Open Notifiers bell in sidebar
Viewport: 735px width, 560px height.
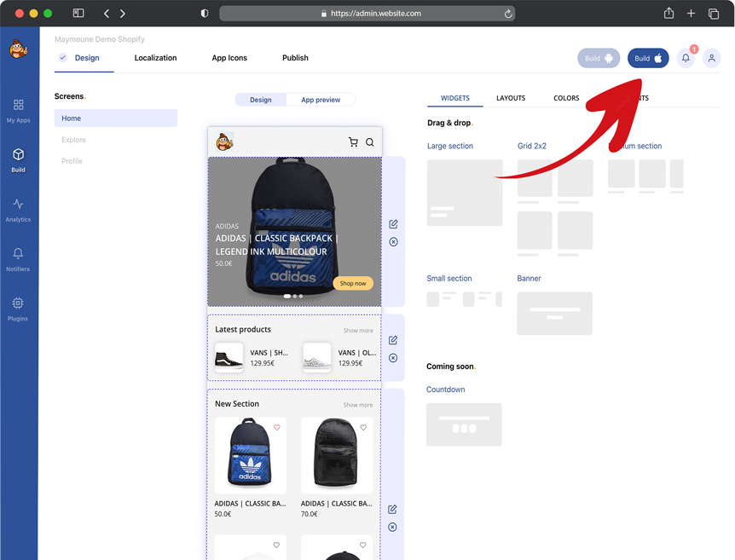click(18, 259)
